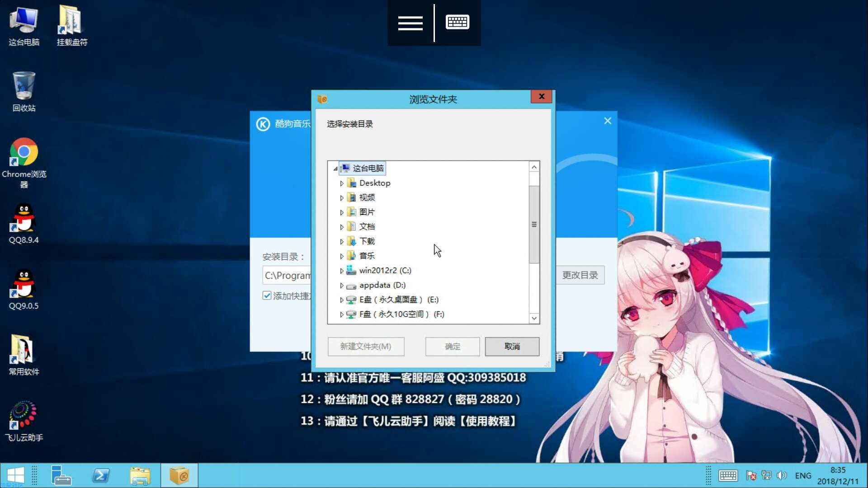
Task: Click the KuGou logo in installer window
Action: (263, 124)
